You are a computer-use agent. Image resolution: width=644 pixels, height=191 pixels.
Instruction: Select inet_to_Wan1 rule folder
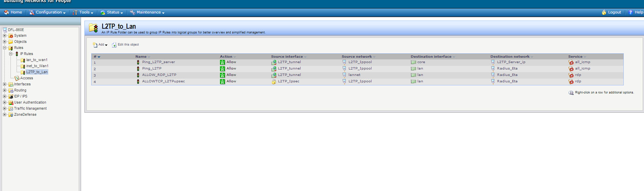tap(37, 66)
